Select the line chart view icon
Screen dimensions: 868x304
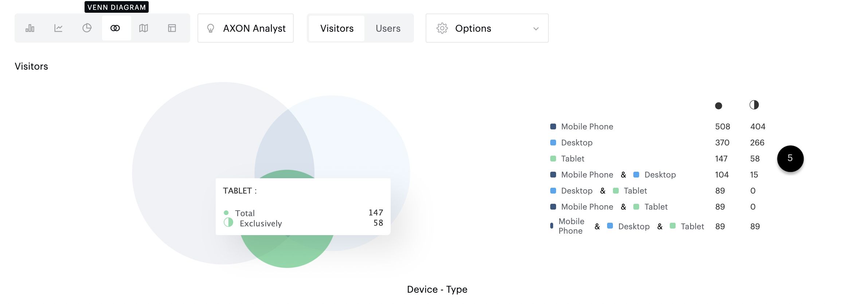coord(58,28)
